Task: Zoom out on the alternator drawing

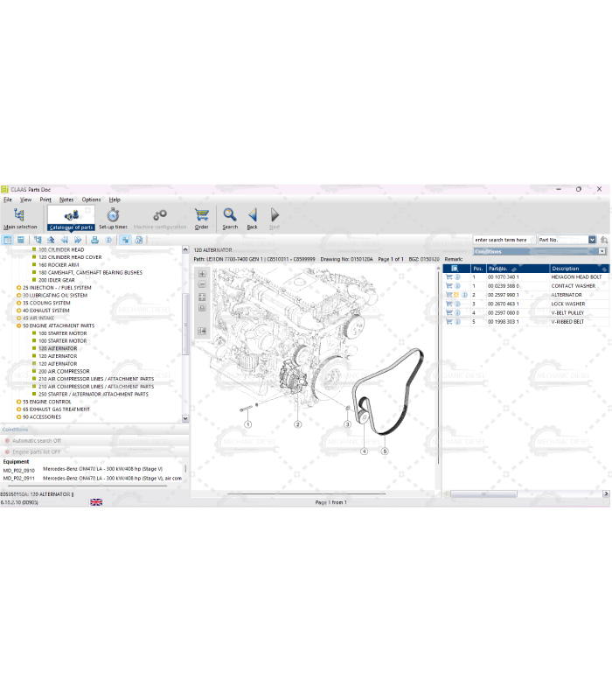Action: tap(203, 284)
